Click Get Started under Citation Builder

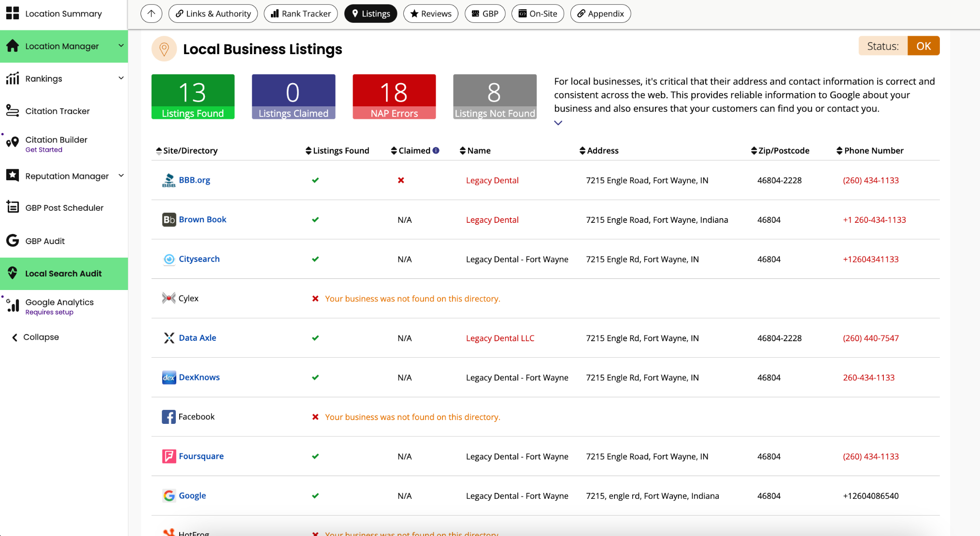(44, 150)
